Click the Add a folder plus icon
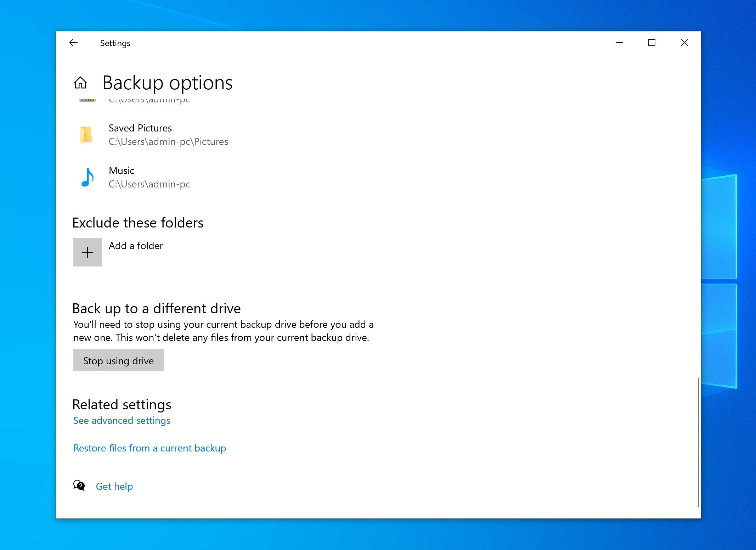Screen dimensions: 756x550 pyautogui.click(x=87, y=252)
